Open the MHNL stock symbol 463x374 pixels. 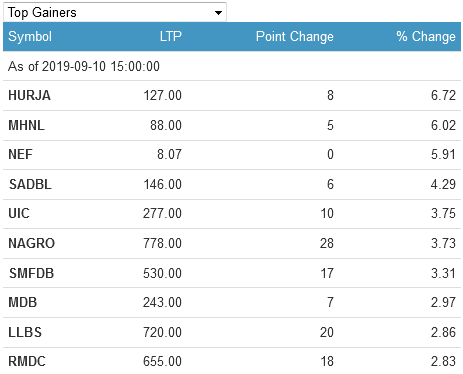pos(26,125)
